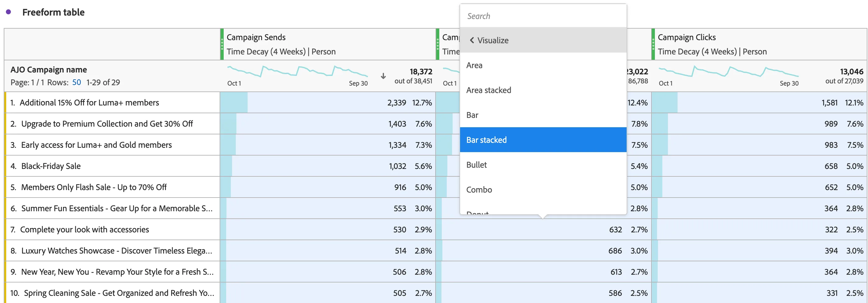Click the 1-29 of 29 row count
Viewport: 868px width, 303px height.
103,82
